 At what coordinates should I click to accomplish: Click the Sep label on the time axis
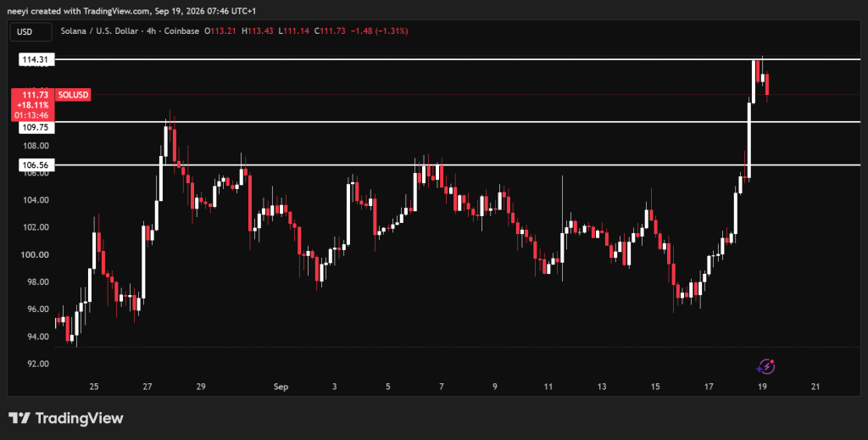point(281,387)
